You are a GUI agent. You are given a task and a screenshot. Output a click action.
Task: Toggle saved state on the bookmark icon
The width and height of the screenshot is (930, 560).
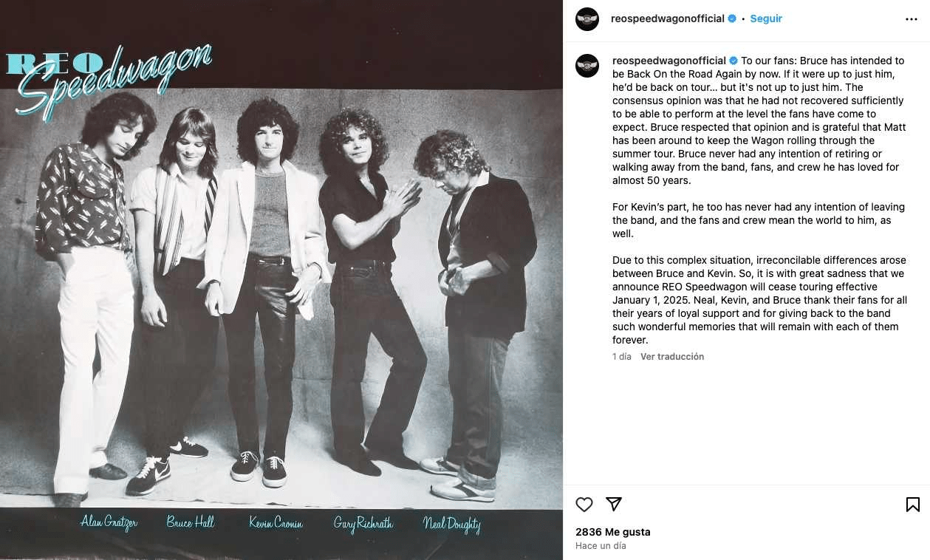coord(912,504)
